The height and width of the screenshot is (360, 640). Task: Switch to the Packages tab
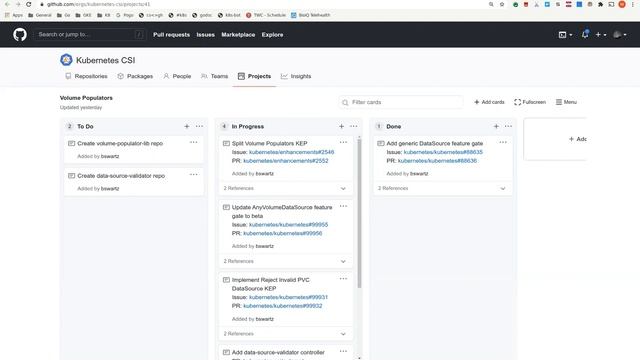135,76
